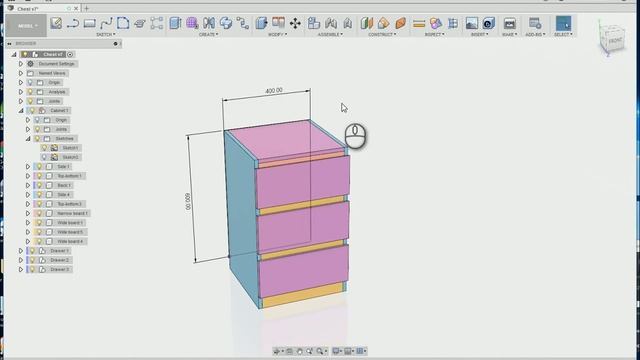Select the Move/Copy tool

coord(295,23)
